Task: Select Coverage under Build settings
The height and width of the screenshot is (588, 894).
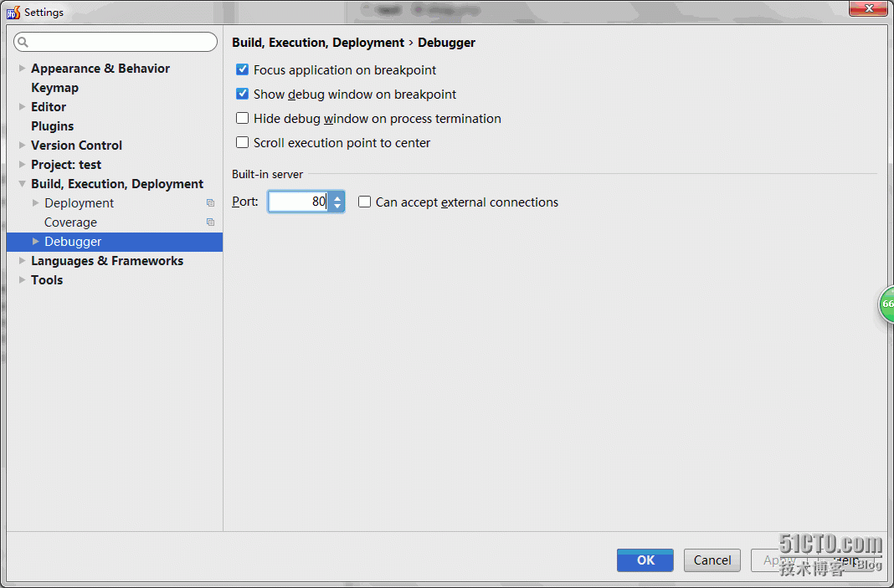Action: pos(70,222)
